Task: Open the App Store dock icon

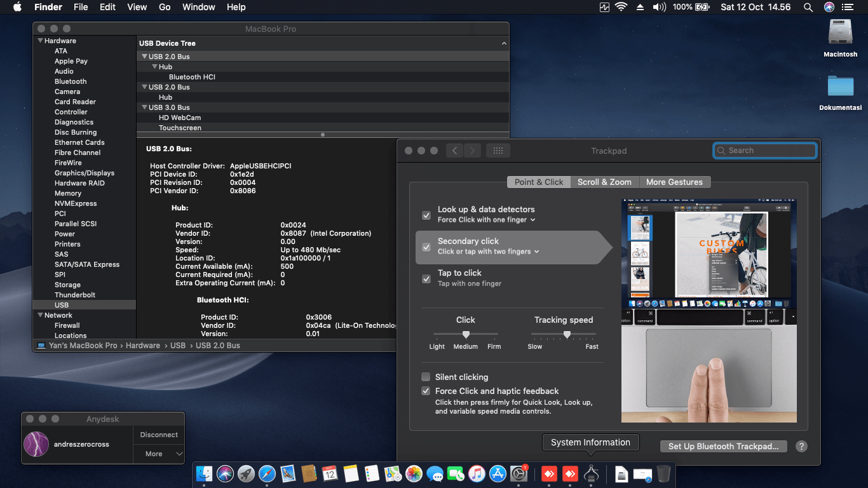Action: click(498, 473)
